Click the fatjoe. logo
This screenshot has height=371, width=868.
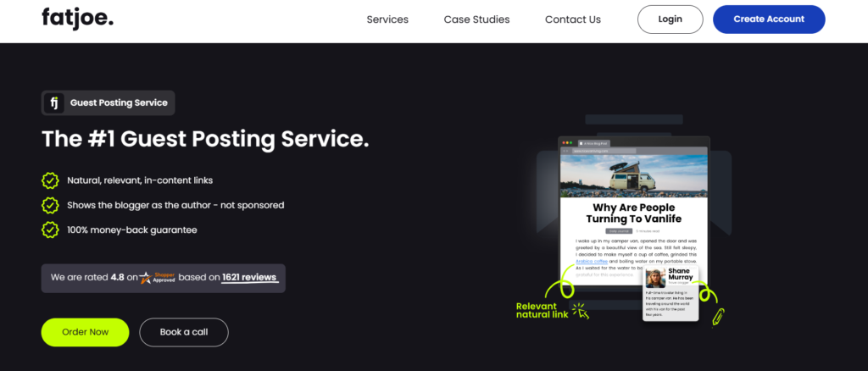point(77,19)
